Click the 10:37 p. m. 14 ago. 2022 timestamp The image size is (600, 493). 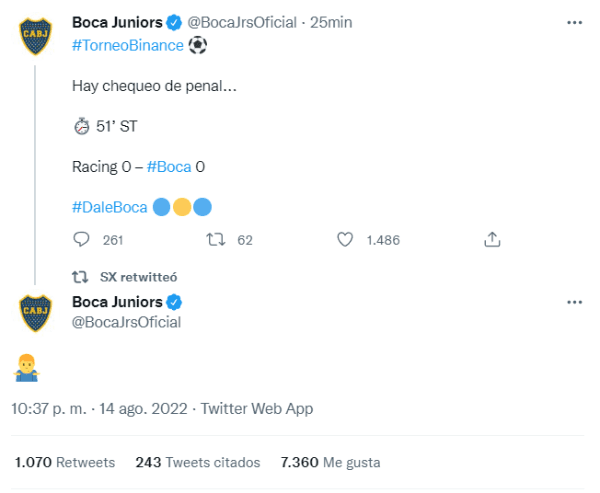(x=98, y=408)
